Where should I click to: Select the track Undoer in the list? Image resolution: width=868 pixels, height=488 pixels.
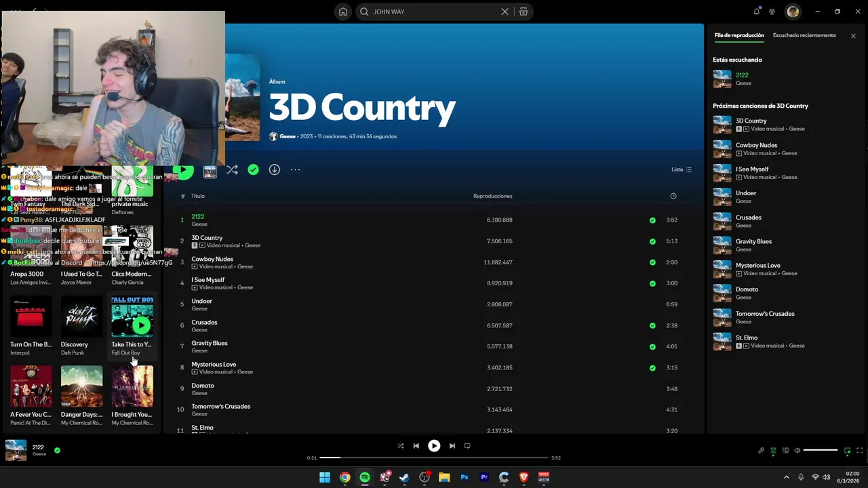tap(201, 301)
